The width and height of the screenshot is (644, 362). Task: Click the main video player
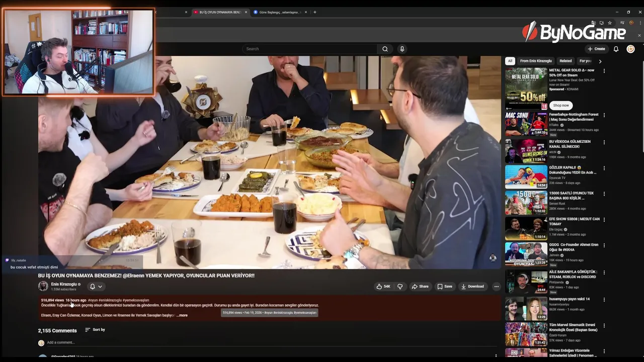coord(270,162)
